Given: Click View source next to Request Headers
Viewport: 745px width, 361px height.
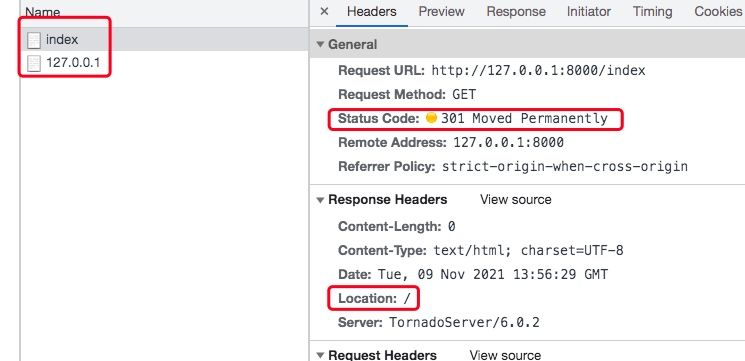Looking at the screenshot, I should pyautogui.click(x=505, y=355).
